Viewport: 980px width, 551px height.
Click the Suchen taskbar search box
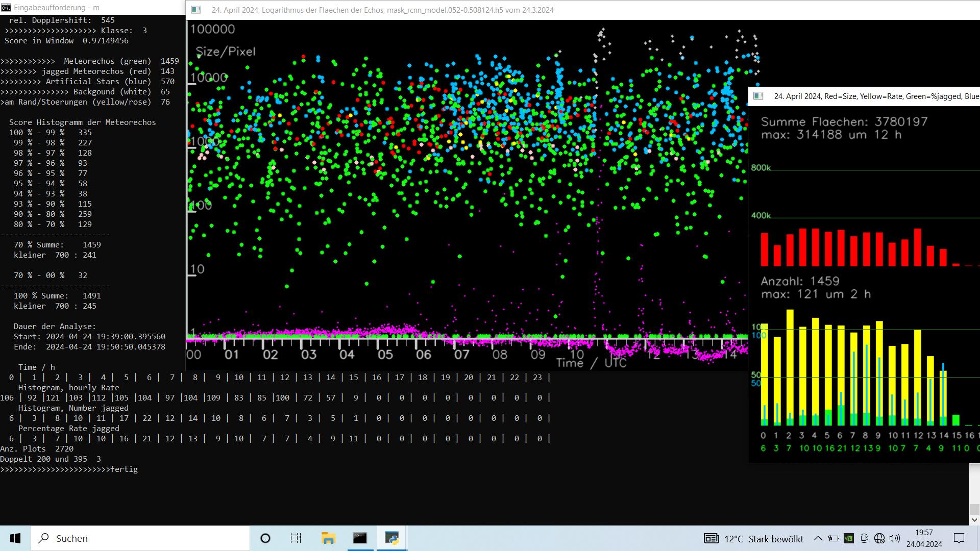point(140,538)
